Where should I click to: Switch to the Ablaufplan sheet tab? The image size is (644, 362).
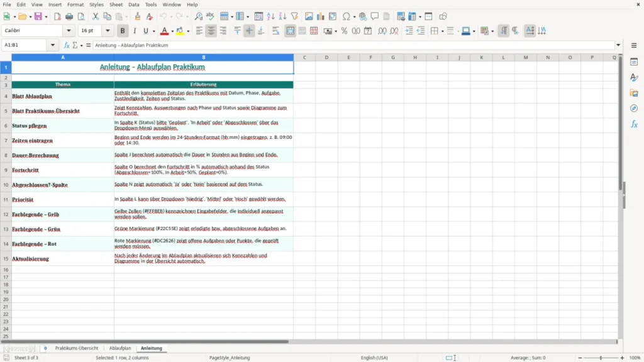120,348
